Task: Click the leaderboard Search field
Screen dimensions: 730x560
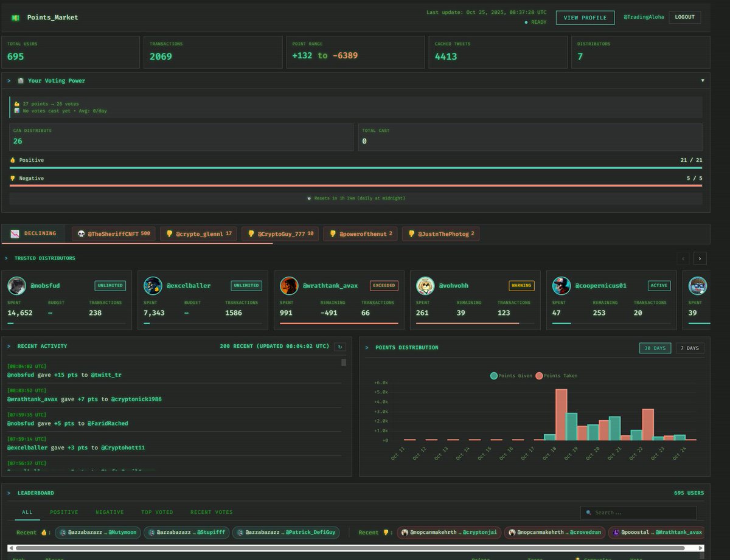Action: click(x=638, y=513)
